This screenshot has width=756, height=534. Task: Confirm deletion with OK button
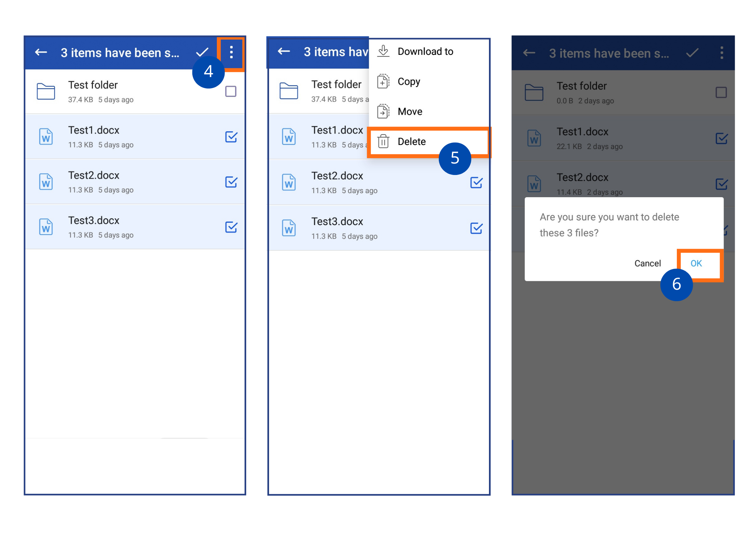[696, 263]
